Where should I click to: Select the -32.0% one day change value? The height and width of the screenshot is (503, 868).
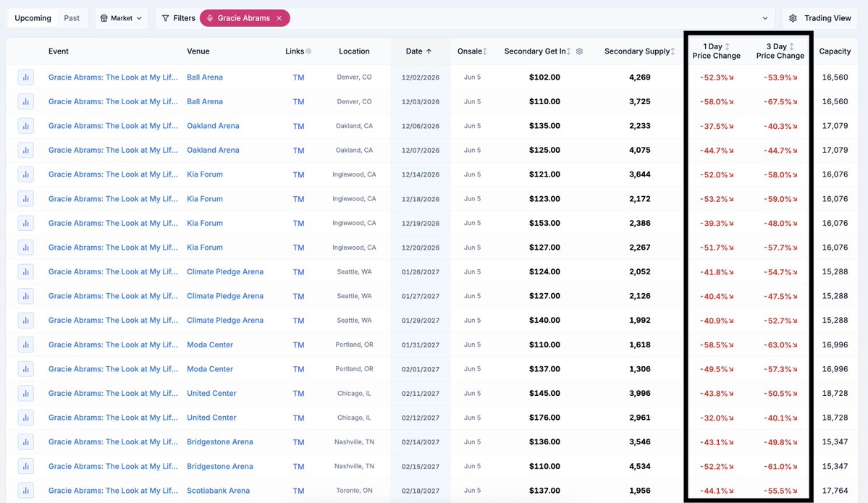[x=716, y=418]
